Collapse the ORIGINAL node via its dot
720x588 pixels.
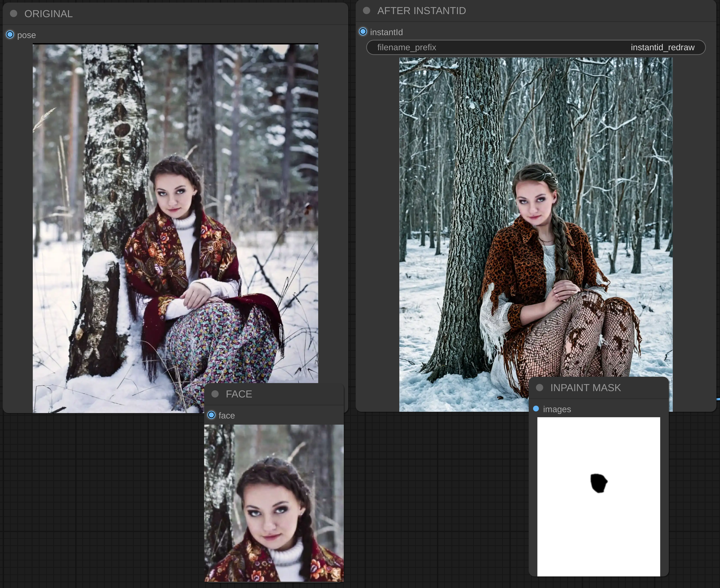(x=13, y=13)
